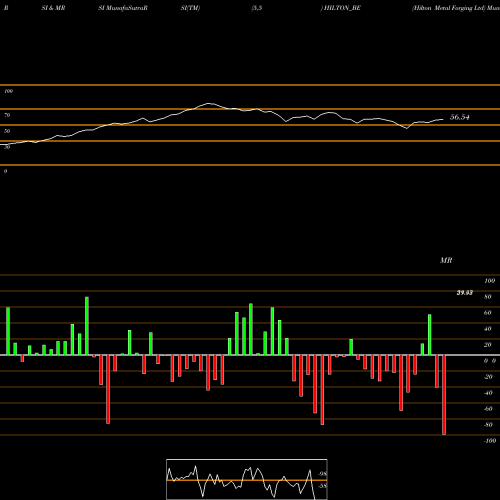The height and width of the screenshot is (500, 500).
Task: Click the MR axis label -40
Action: click(488, 393)
